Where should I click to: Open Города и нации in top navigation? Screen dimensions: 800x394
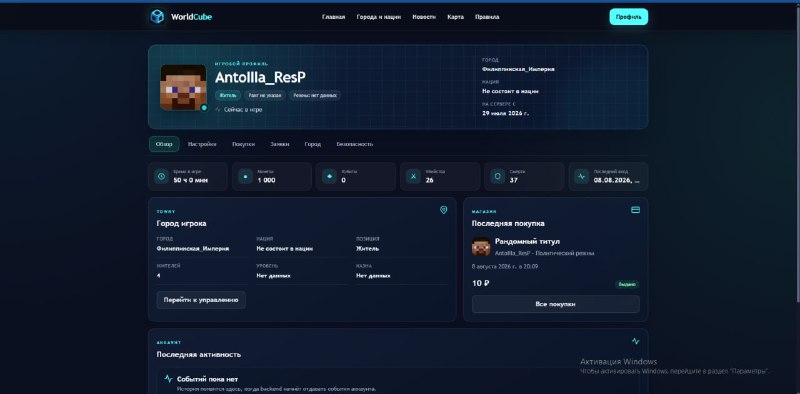pos(379,17)
